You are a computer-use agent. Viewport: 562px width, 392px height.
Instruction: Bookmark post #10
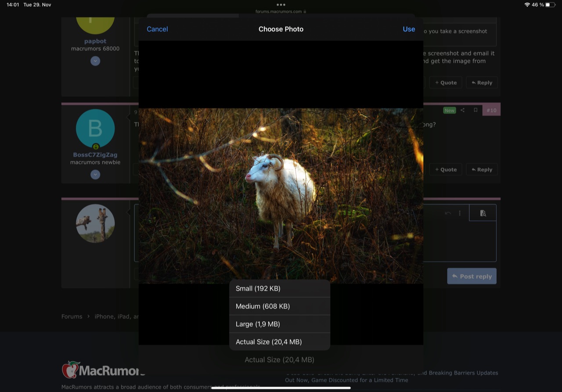point(476,110)
